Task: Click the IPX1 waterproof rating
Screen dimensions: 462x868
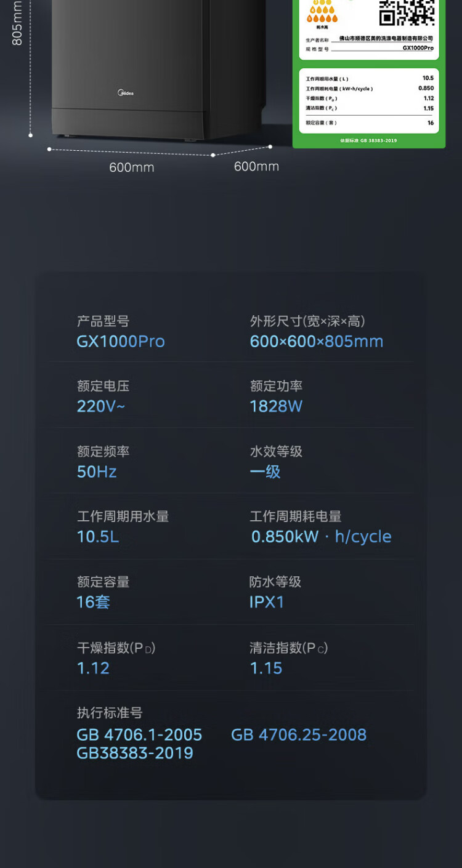Action: pos(267,602)
